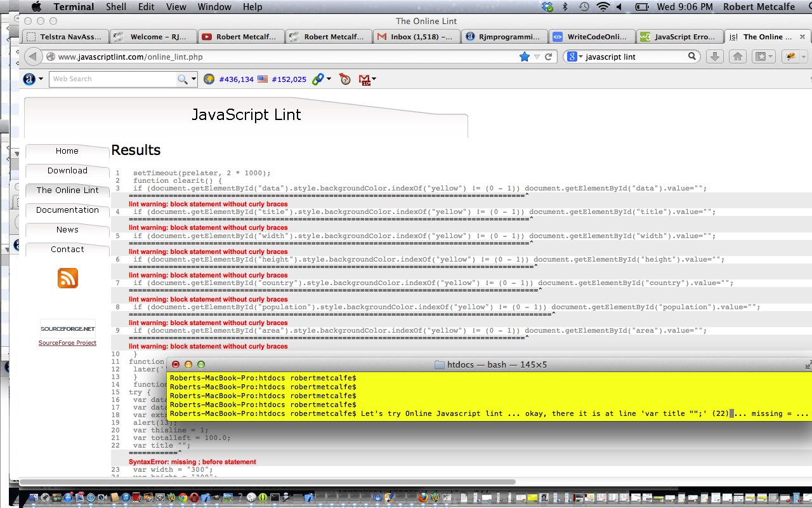Click the Alexa toolbar chain-link icon
This screenshot has width=812, height=508.
pos(317,79)
